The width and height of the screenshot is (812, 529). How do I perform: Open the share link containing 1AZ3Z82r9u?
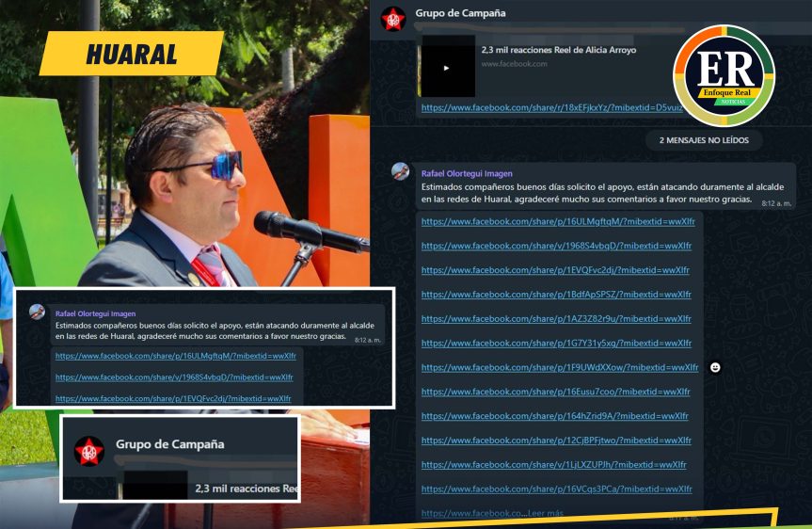tap(557, 319)
